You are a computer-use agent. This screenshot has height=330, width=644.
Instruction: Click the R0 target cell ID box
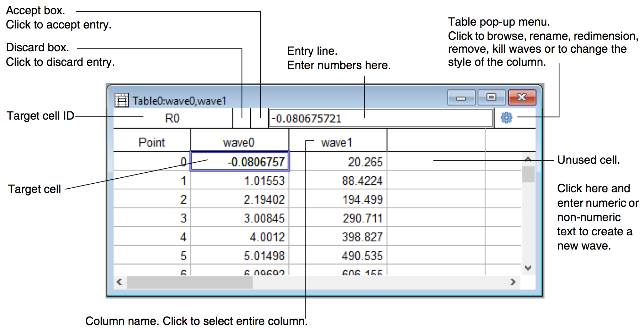coord(172,118)
